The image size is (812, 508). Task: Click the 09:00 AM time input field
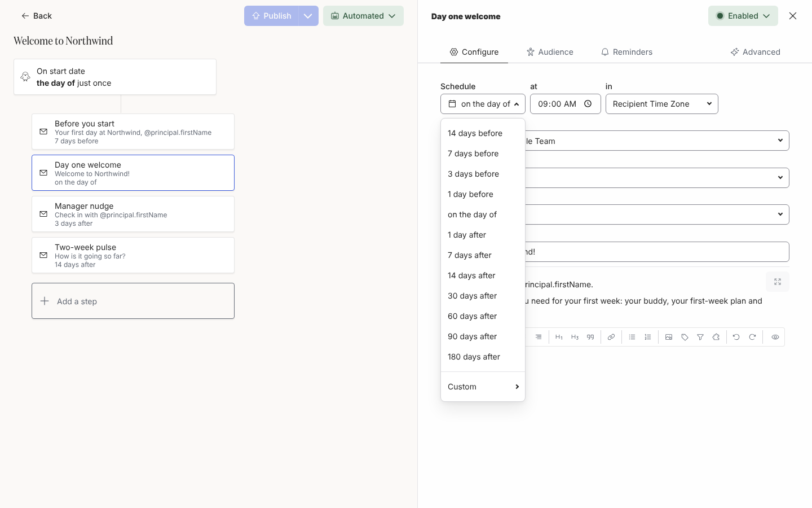(566, 104)
